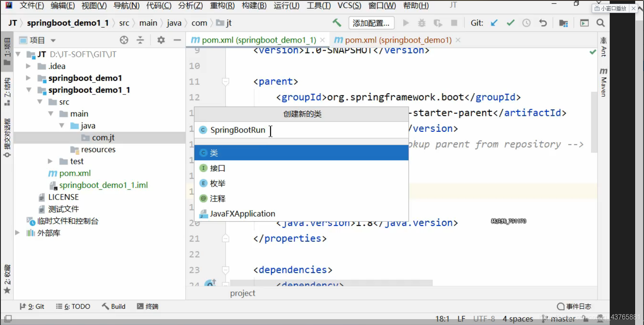The height and width of the screenshot is (325, 644).
Task: Click Git Update Project arrow icon
Action: (494, 23)
